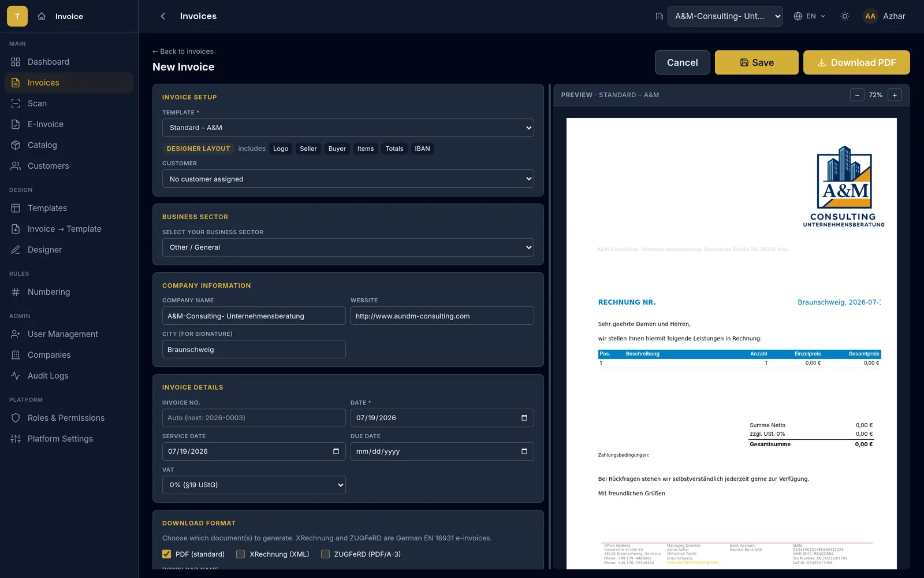Open the Business Sector dropdown
Viewport: 924px width, 578px height.
click(x=348, y=247)
